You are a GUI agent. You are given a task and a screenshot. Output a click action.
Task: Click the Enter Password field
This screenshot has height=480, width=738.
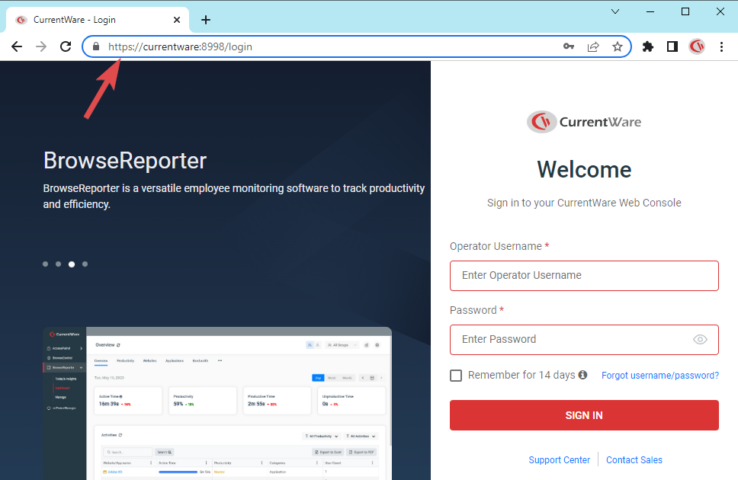(x=584, y=339)
